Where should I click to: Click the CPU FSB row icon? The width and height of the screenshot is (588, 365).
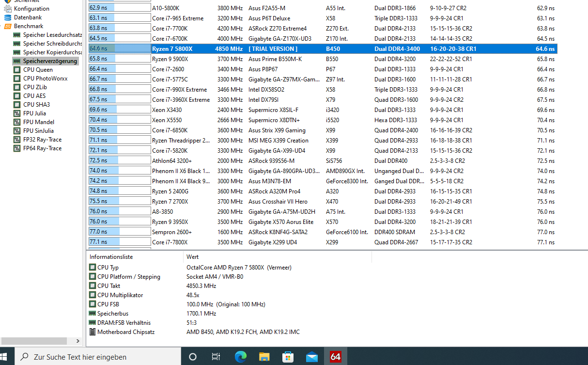click(93, 304)
